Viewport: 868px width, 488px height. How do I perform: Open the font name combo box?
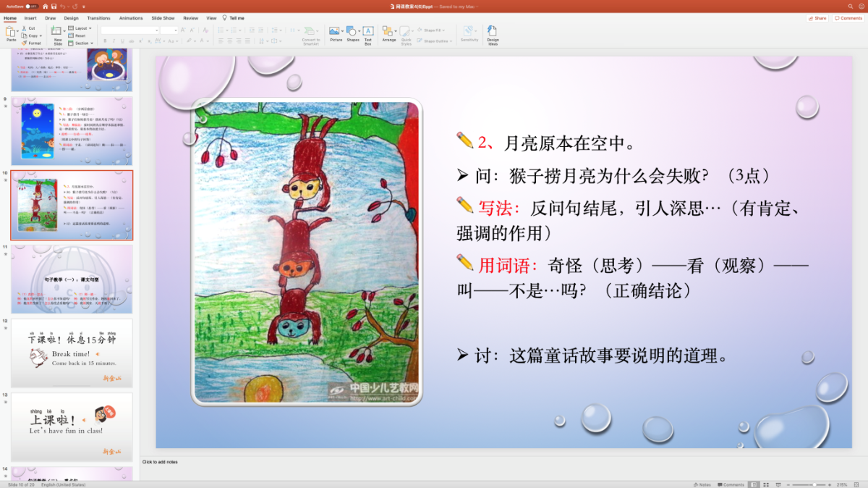tap(129, 30)
